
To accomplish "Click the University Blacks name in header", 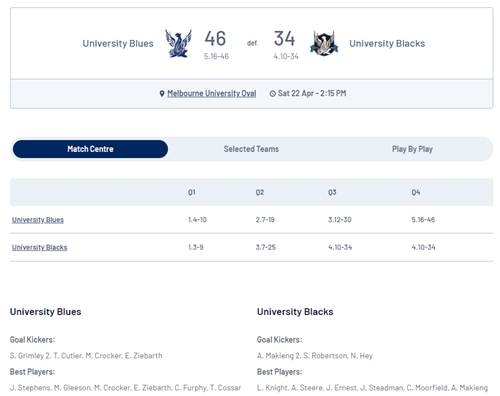I will tap(387, 44).
